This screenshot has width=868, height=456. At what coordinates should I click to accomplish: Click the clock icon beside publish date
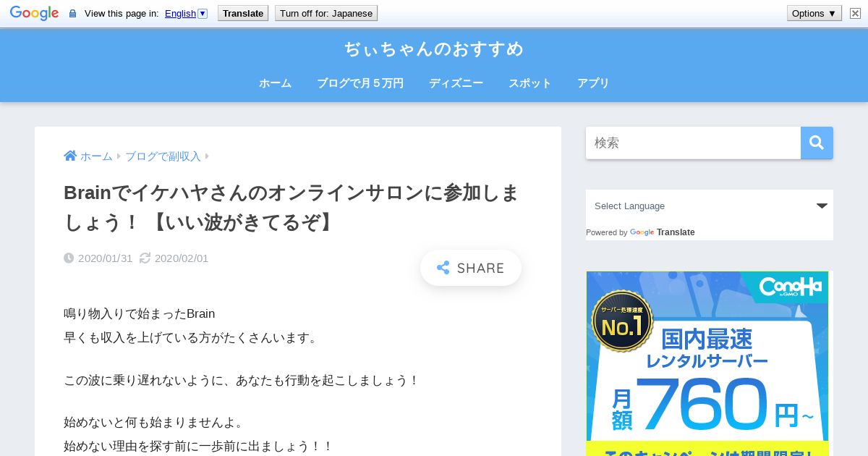pyautogui.click(x=69, y=258)
